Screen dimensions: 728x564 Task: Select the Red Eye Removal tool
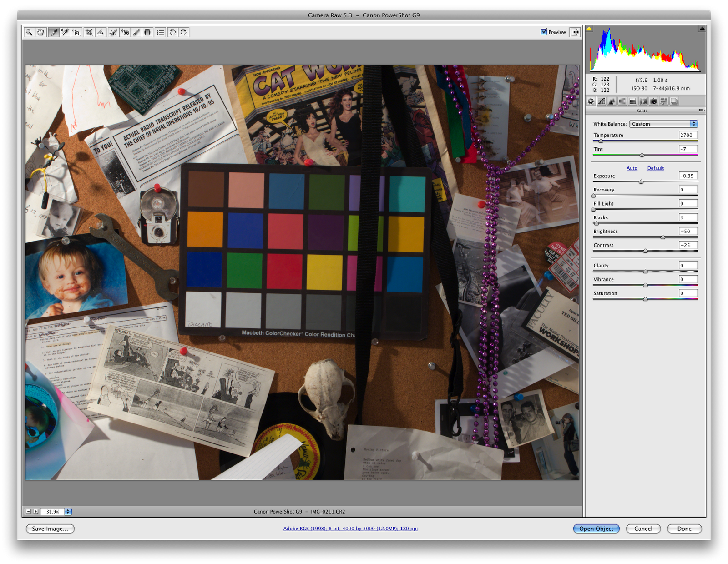pos(125,32)
